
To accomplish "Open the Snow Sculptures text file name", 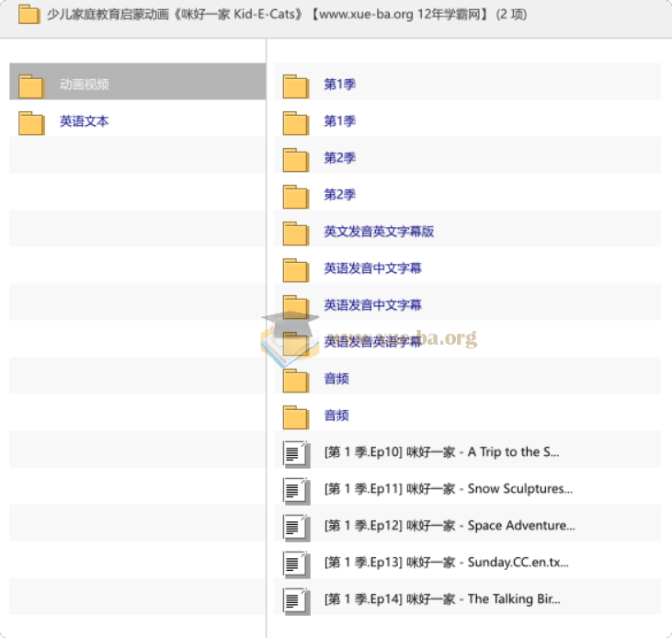I will pyautogui.click(x=448, y=489).
